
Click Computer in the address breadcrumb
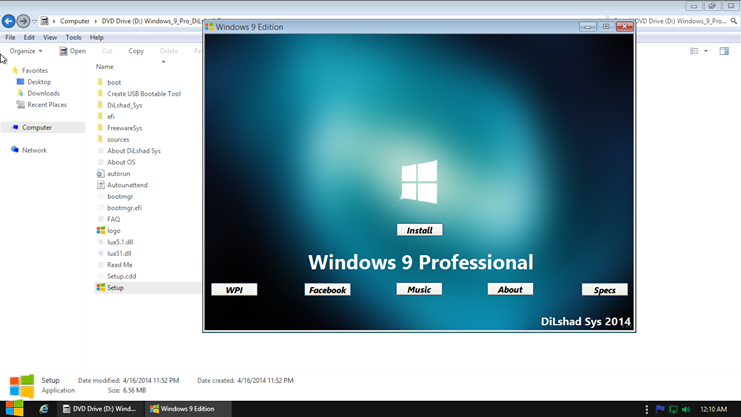click(75, 21)
